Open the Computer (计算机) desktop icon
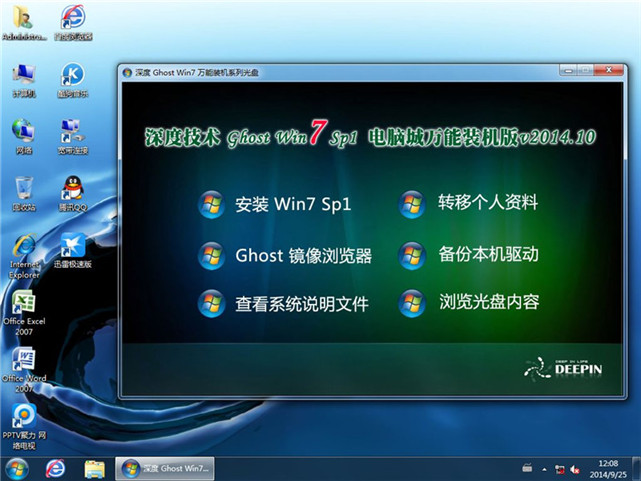641x481 pixels. 24,80
